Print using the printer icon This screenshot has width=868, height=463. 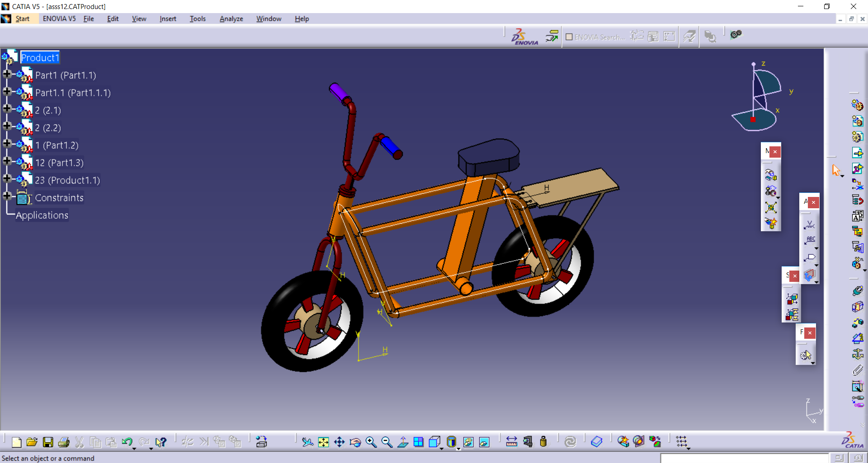(x=64, y=442)
